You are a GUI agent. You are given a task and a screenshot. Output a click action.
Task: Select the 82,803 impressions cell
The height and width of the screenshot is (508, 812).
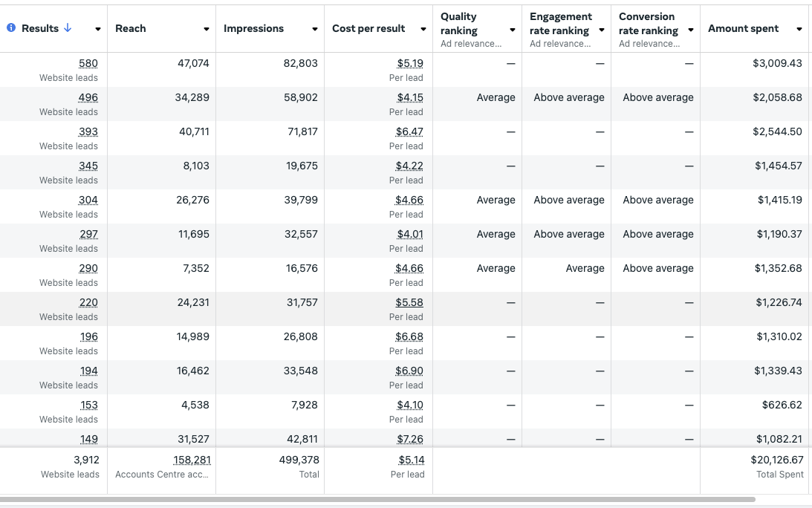(300, 63)
